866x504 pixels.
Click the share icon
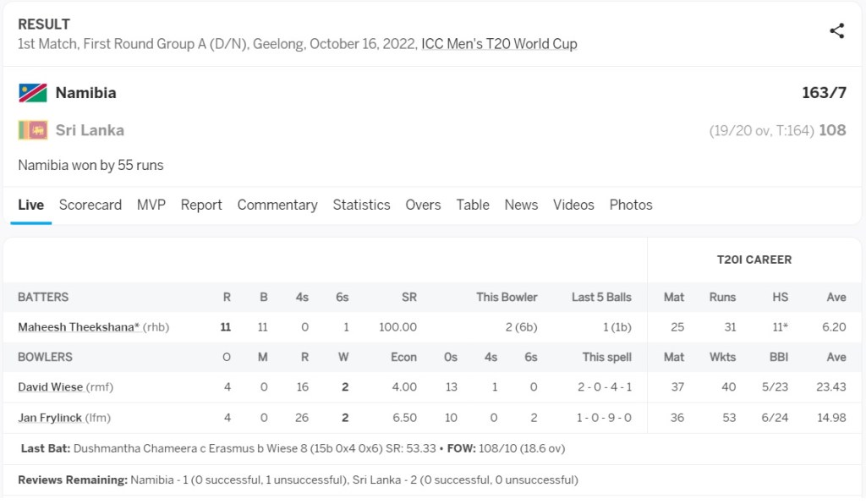836,31
